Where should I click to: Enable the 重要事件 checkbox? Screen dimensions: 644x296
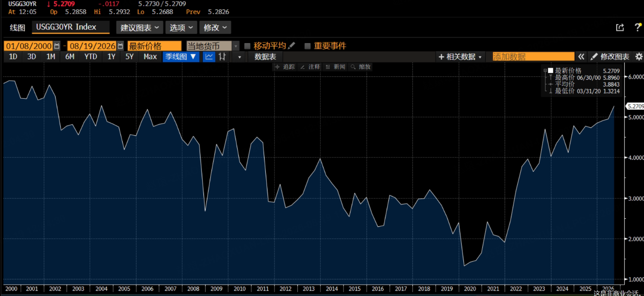(307, 46)
